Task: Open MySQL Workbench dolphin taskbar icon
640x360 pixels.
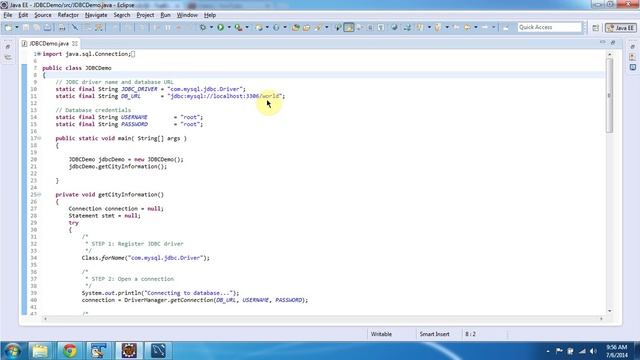Action: pos(158,351)
